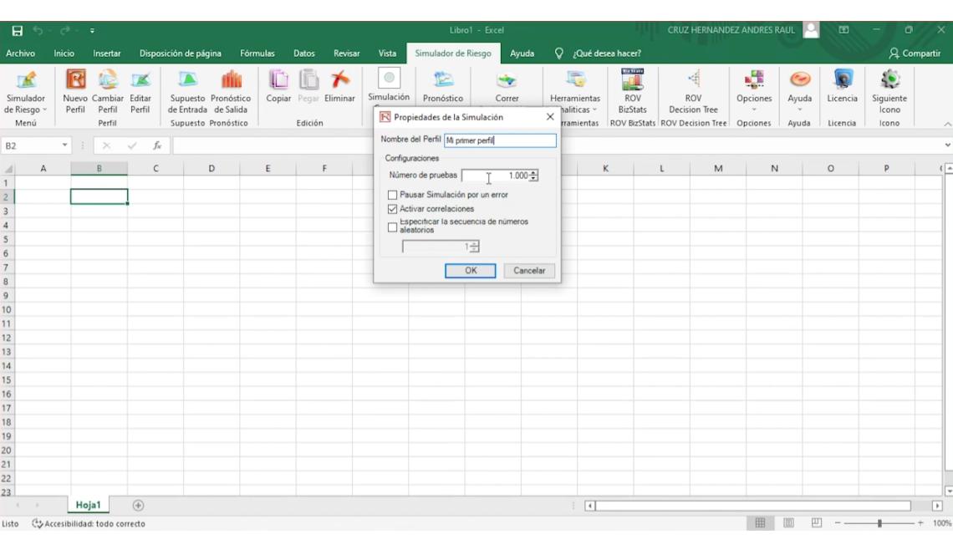Open the Fórmulas tab

point(257,53)
